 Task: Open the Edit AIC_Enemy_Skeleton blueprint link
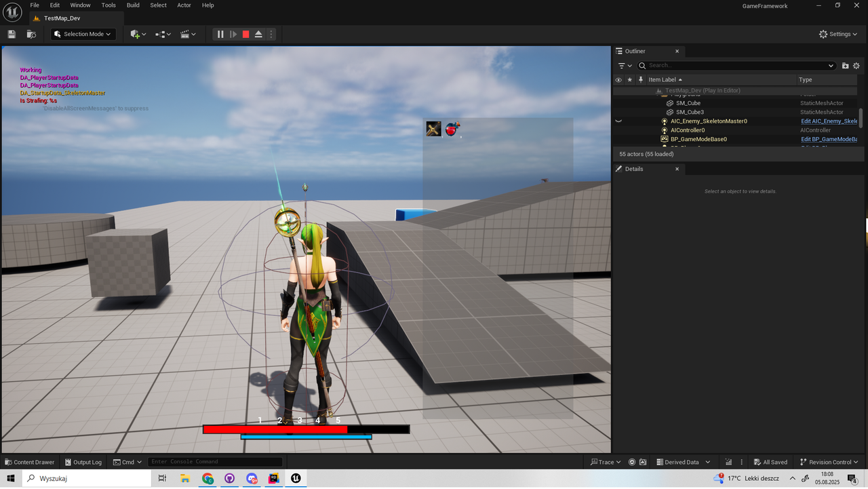(x=829, y=121)
